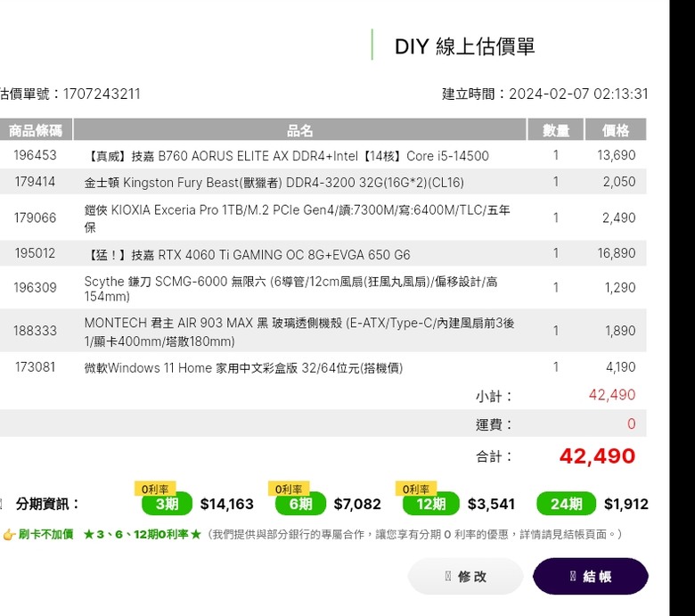Click the 0利率 tag above 12期
The width and height of the screenshot is (695, 616).
[416, 489]
